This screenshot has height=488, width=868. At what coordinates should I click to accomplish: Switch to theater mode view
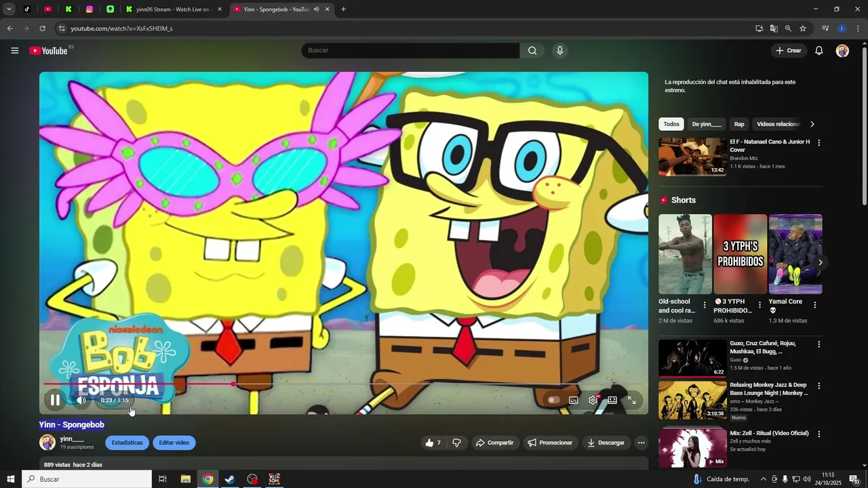612,400
